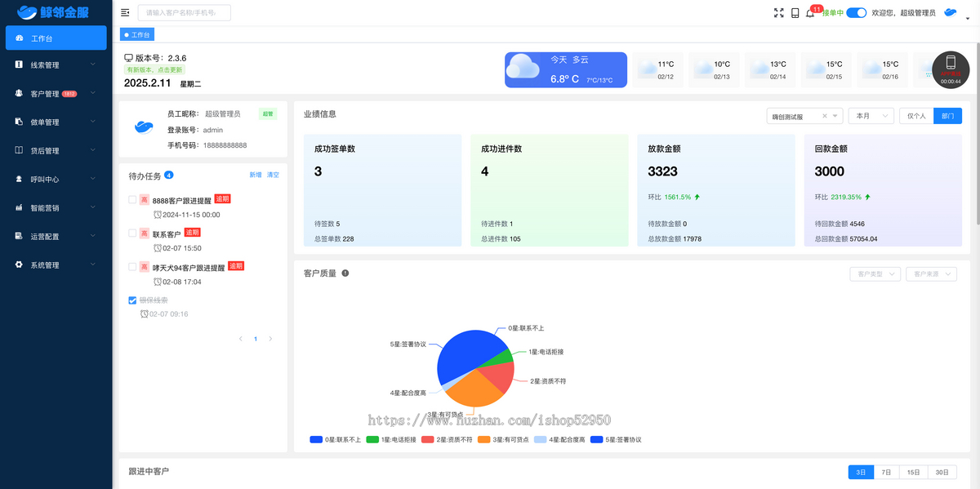Toggle 1星:电话拒接 legend item

391,439
